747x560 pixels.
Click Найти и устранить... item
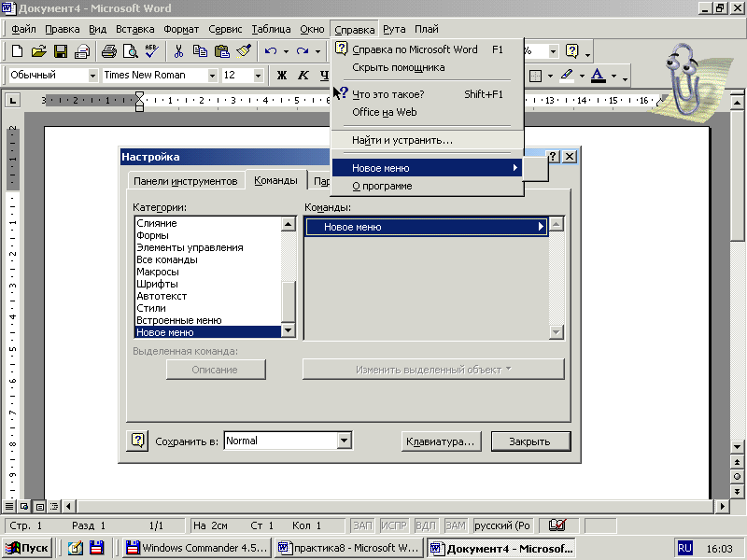tap(427, 140)
